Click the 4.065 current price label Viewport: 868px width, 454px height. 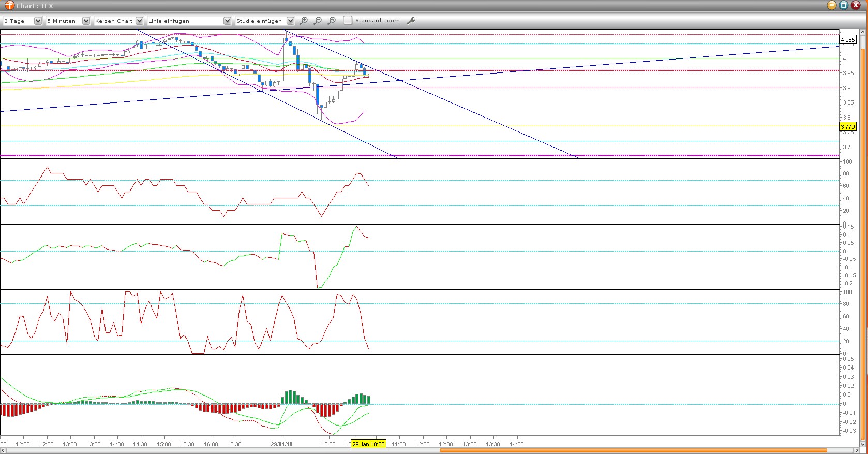(x=848, y=40)
